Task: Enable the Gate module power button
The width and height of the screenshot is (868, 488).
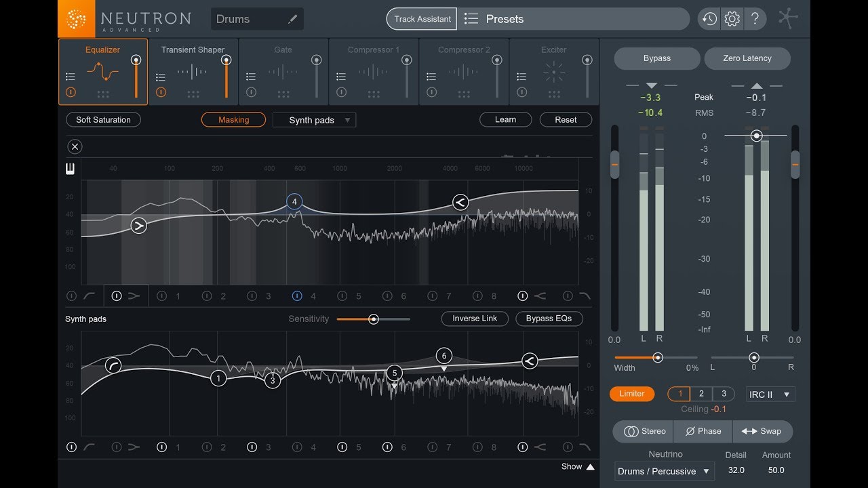Action: pos(251,92)
